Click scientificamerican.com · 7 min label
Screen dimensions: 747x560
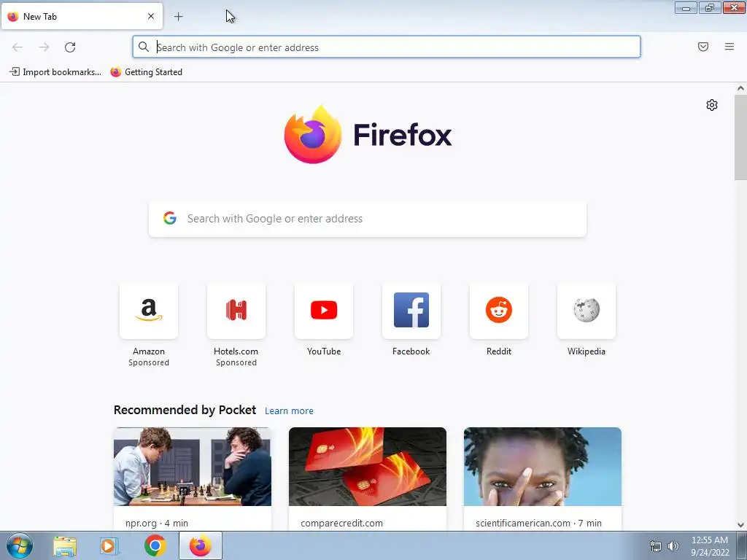point(538,523)
